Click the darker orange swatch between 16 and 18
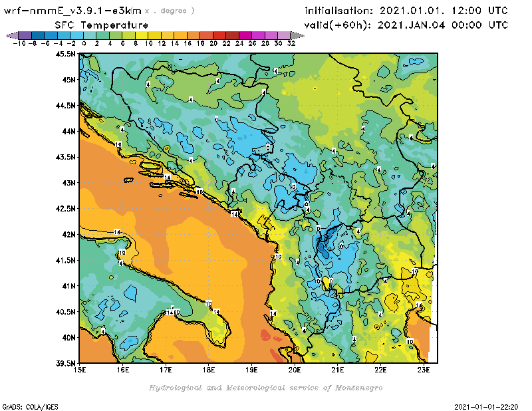The image size is (532, 411). (194, 35)
